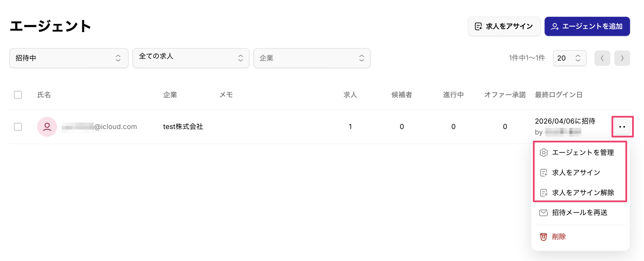Check the icloud.com agent row checkbox
This screenshot has width=644, height=261.
coord(18,127)
